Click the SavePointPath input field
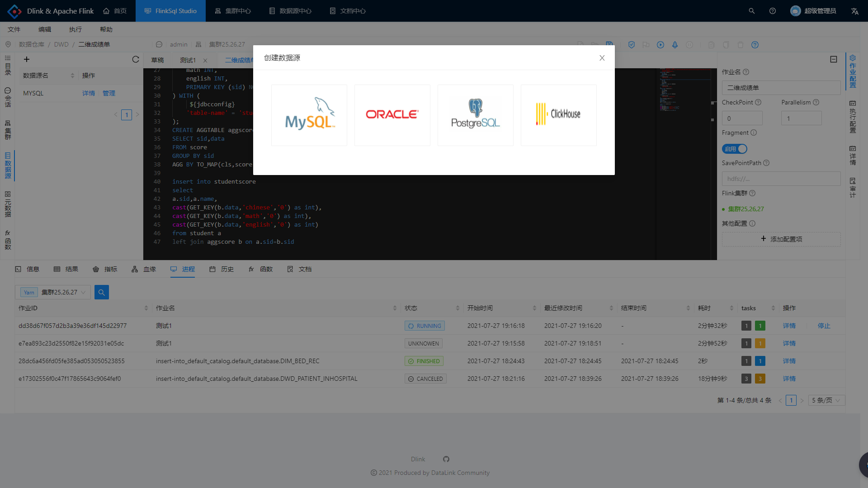 click(781, 179)
